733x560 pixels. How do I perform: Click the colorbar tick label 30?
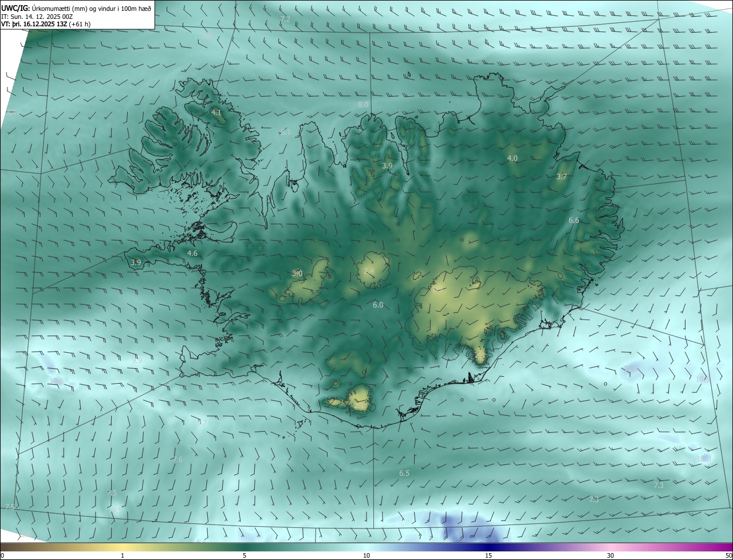pyautogui.click(x=610, y=555)
